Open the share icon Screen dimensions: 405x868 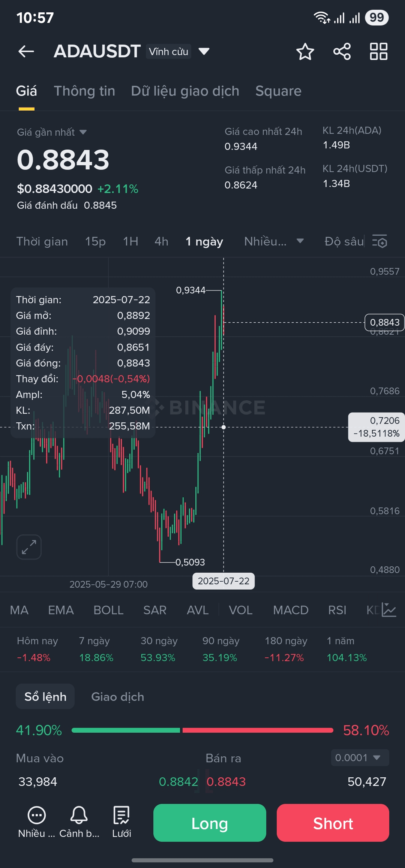coord(342,51)
